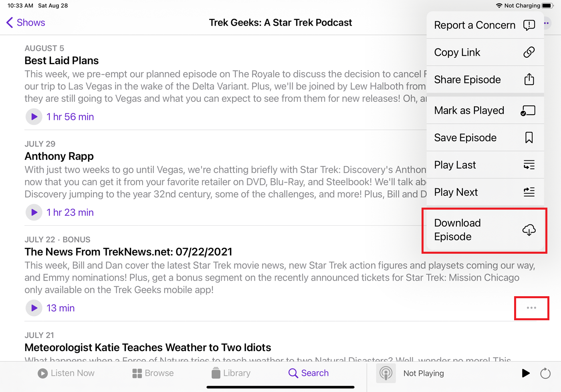
Task: Play the Best Laid Plans episode
Action: (x=34, y=117)
